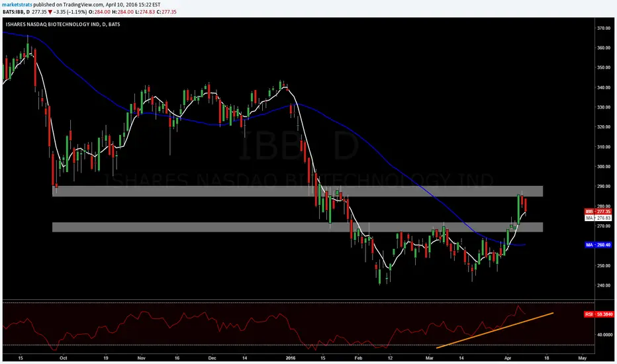Select the lower gray support zone near 270
This screenshot has width=617, height=364.
(297, 227)
